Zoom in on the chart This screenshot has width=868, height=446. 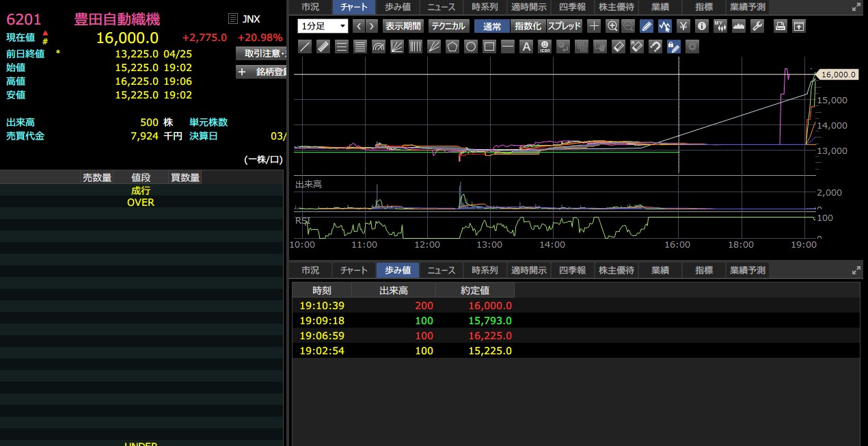click(x=612, y=26)
